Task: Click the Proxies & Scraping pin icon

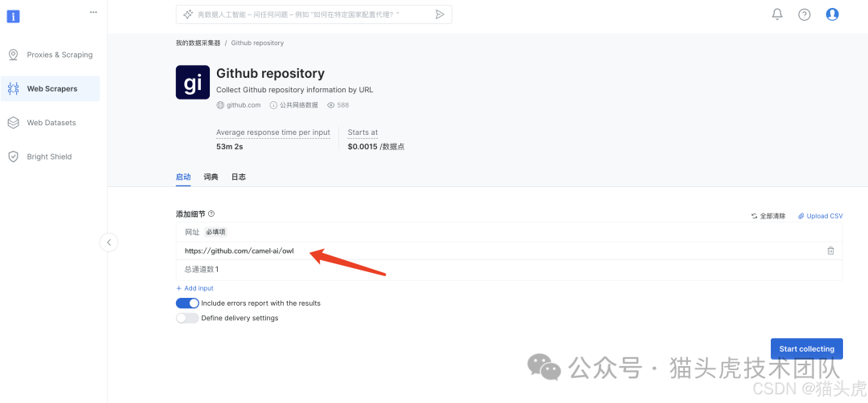Action: (14, 55)
